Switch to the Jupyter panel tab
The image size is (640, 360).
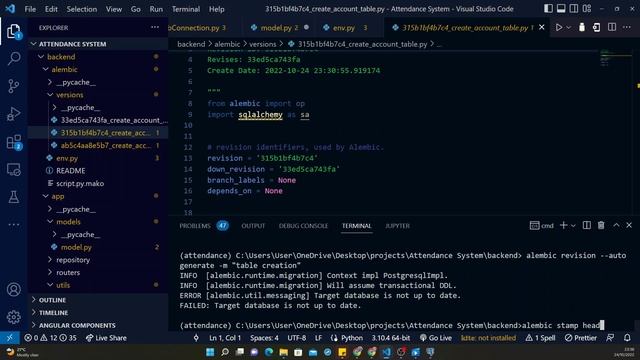click(x=397, y=226)
